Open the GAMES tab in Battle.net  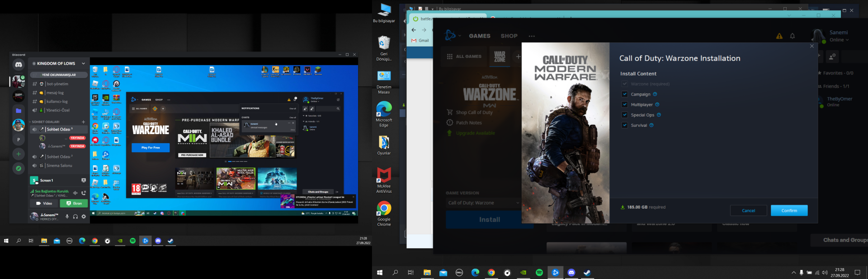(480, 36)
